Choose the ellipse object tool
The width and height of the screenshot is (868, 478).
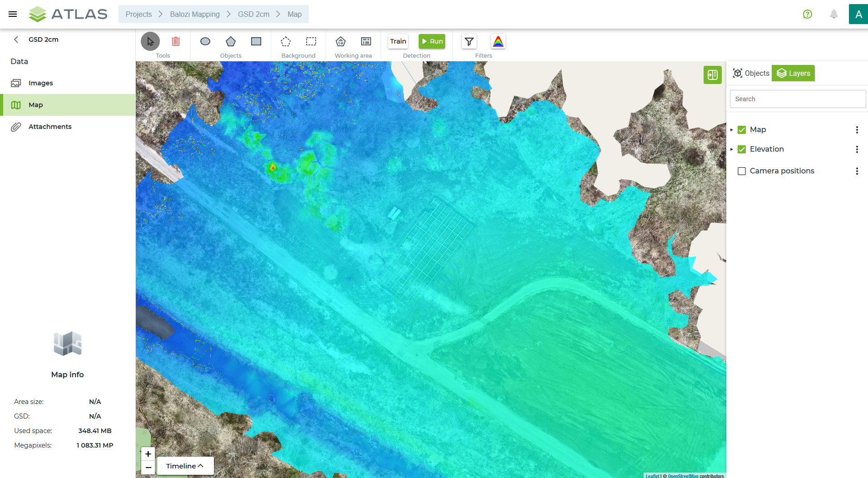205,41
